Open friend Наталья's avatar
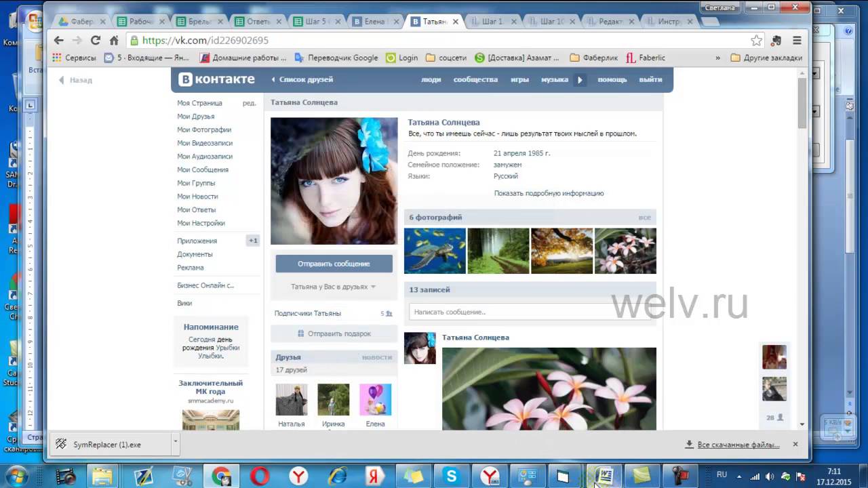The image size is (868, 488). coord(292,400)
